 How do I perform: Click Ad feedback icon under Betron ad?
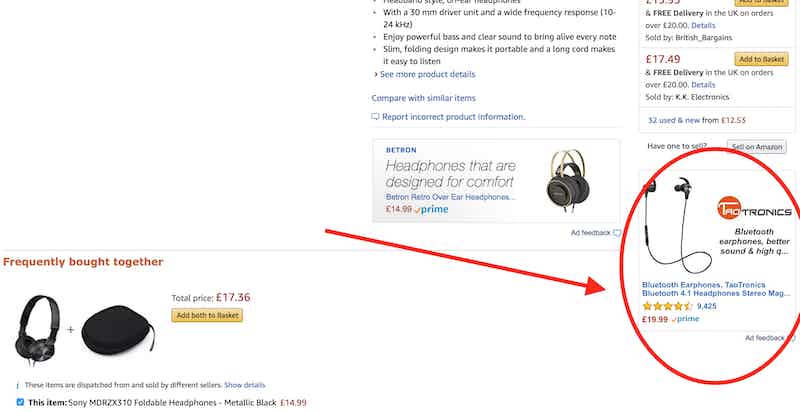[617, 233]
